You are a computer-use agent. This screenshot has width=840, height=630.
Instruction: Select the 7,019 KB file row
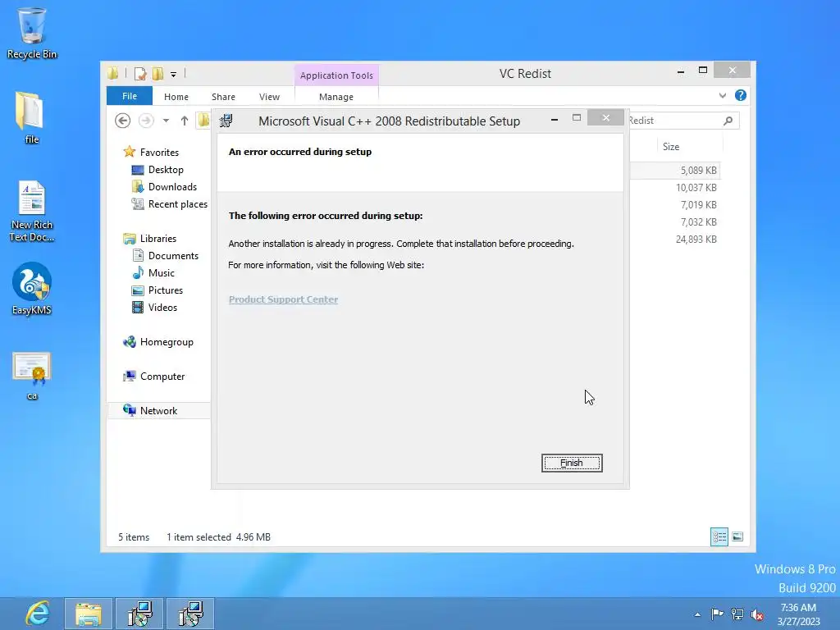675,204
